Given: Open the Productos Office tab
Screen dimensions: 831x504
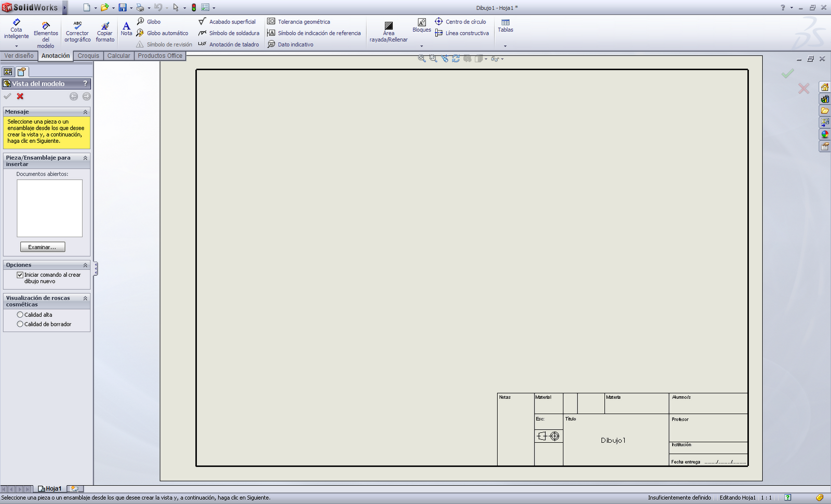Looking at the screenshot, I should (160, 56).
